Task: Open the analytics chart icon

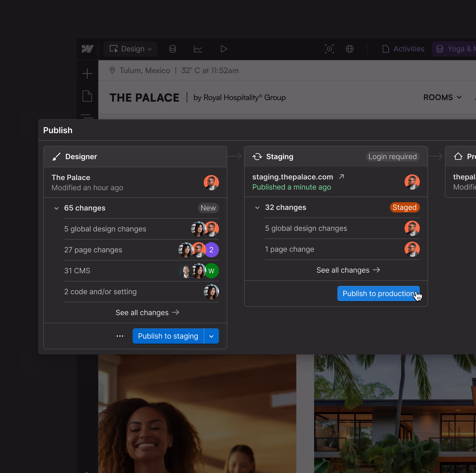Action: pos(198,49)
